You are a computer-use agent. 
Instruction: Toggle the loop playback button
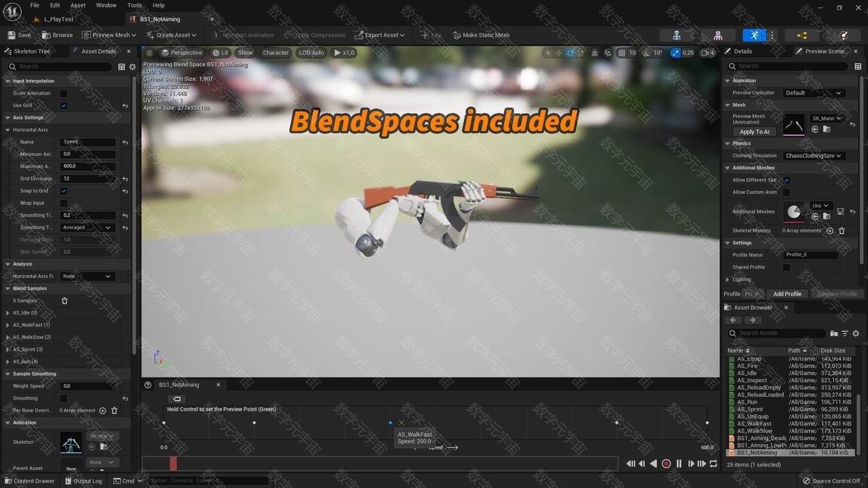click(713, 464)
